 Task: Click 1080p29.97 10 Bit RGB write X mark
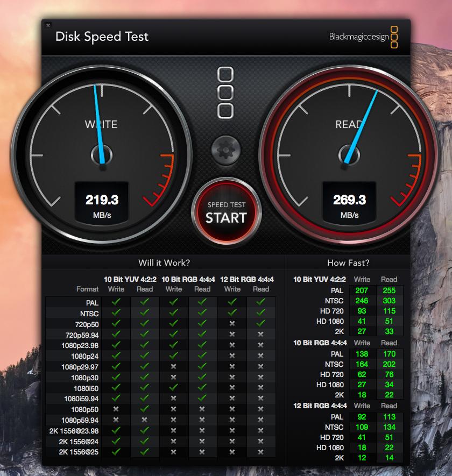tap(173, 366)
